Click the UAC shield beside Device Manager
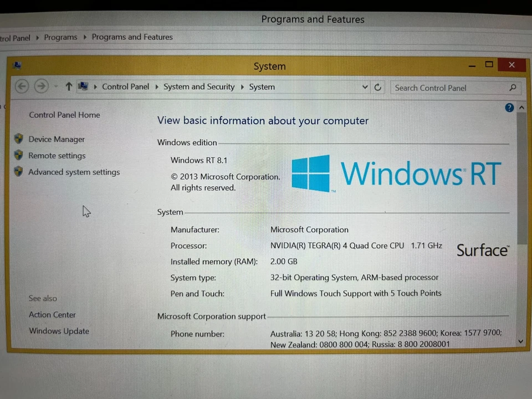The width and height of the screenshot is (532, 399). tap(18, 139)
